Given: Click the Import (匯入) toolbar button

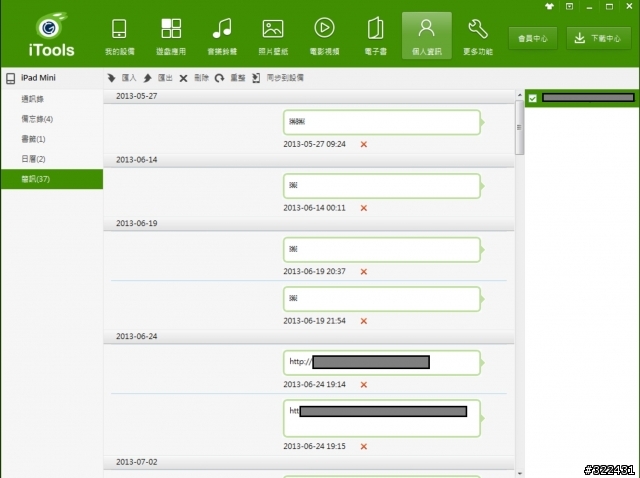Looking at the screenshot, I should coord(122,78).
